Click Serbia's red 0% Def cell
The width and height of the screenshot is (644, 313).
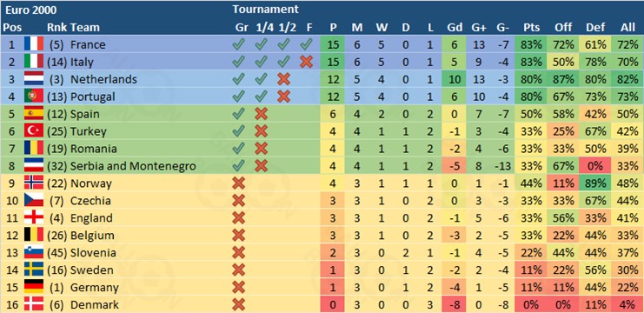coord(595,166)
